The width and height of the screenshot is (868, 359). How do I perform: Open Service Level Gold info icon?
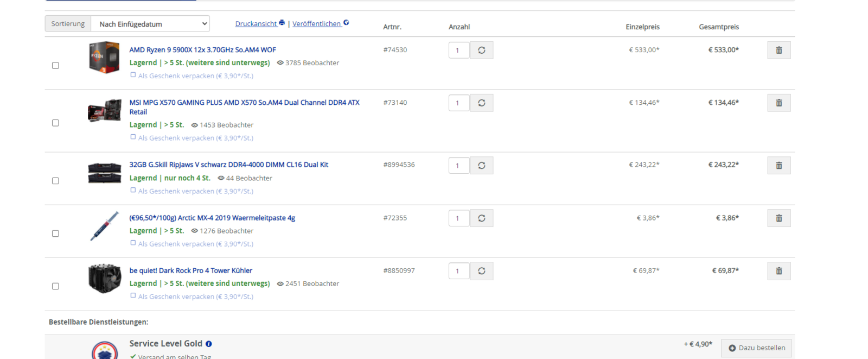[209, 344]
